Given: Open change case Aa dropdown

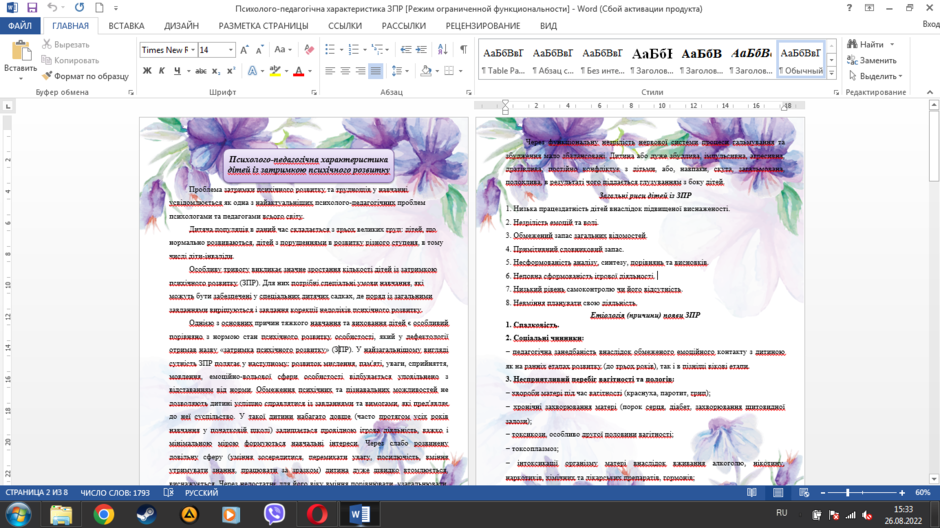Looking at the screenshot, I should [x=283, y=50].
